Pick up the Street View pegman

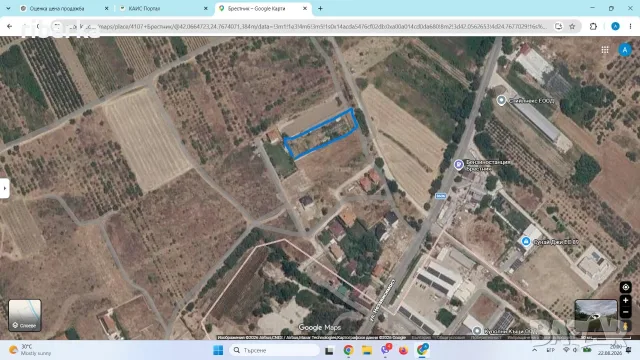click(x=625, y=326)
